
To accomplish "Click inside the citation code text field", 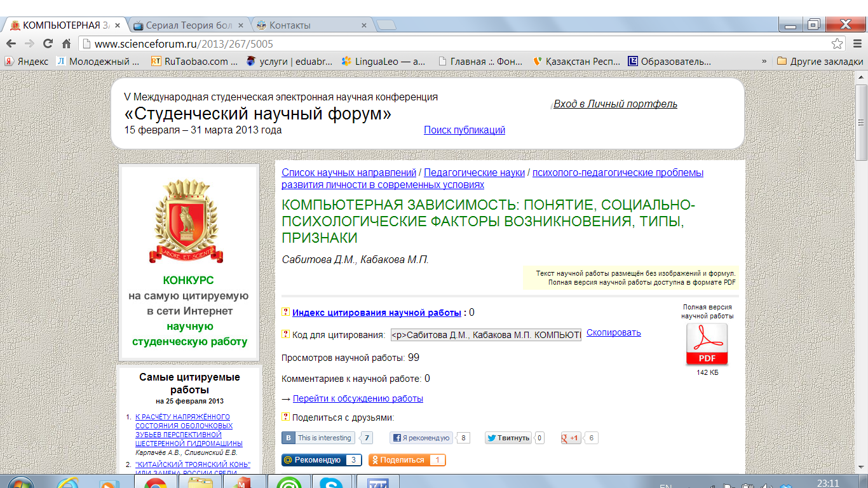I will [485, 335].
